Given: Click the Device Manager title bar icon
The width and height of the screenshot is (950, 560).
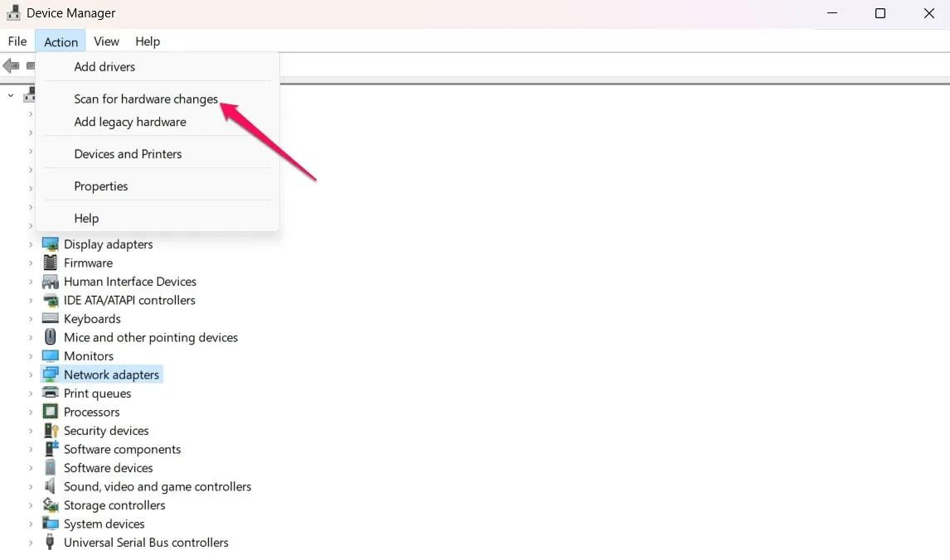Looking at the screenshot, I should point(13,12).
